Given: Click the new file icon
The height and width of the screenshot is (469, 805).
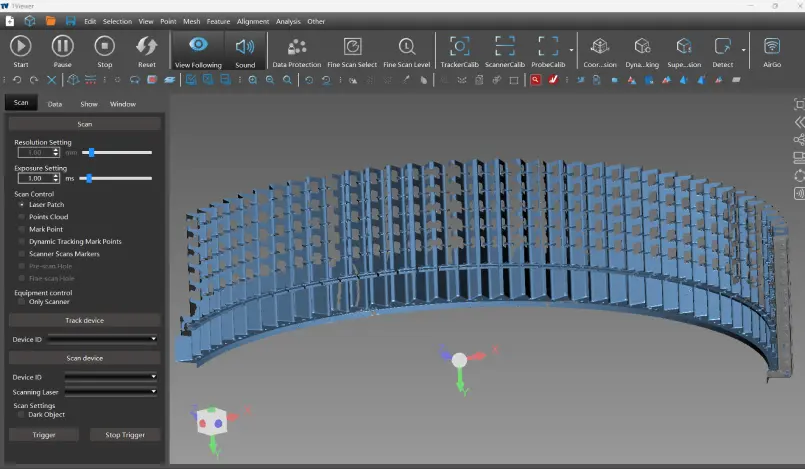Looking at the screenshot, I should pyautogui.click(x=10, y=21).
